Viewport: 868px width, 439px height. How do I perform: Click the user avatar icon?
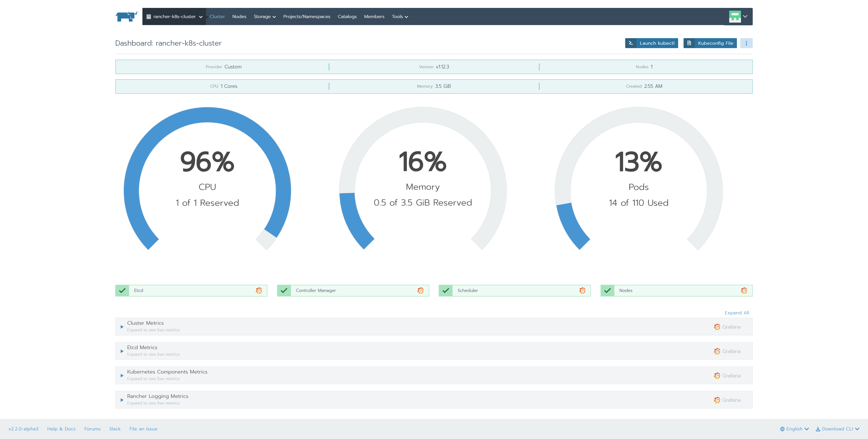click(735, 16)
